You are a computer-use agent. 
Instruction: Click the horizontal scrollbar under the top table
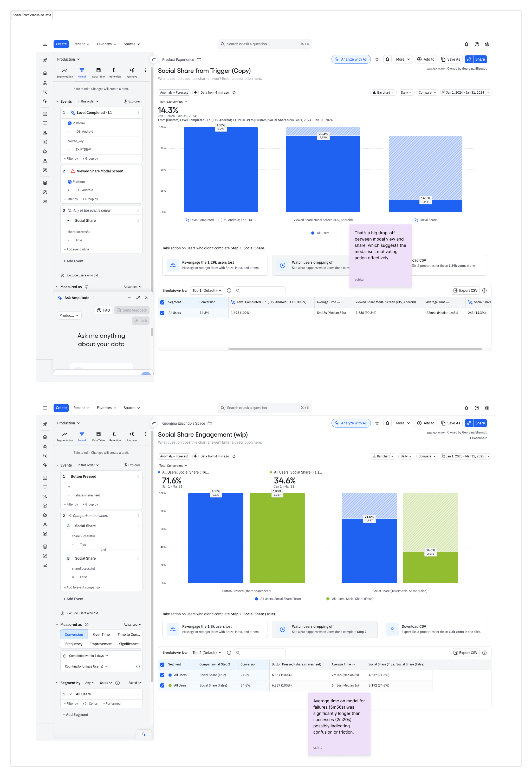pos(355,349)
